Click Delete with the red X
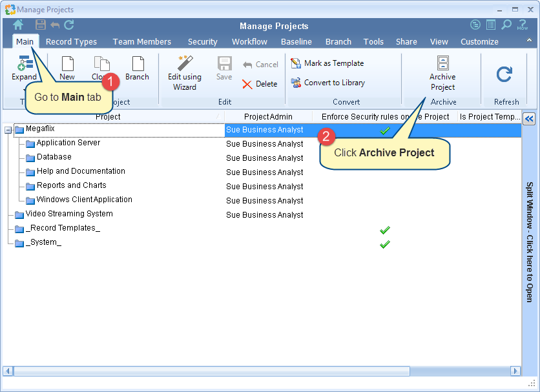 pyautogui.click(x=260, y=84)
